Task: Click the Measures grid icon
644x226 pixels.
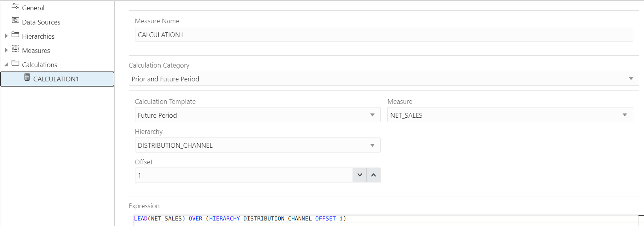Action: pos(15,49)
